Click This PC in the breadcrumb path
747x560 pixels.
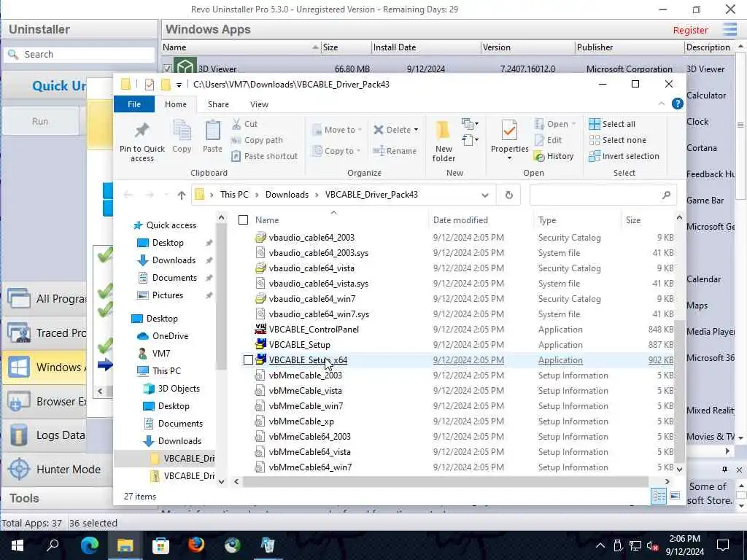pyautogui.click(x=234, y=195)
